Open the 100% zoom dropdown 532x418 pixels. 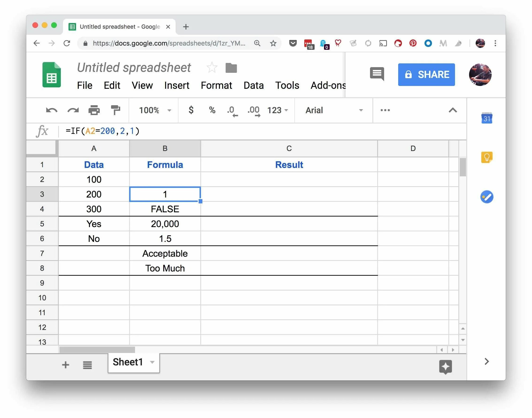[x=155, y=110]
